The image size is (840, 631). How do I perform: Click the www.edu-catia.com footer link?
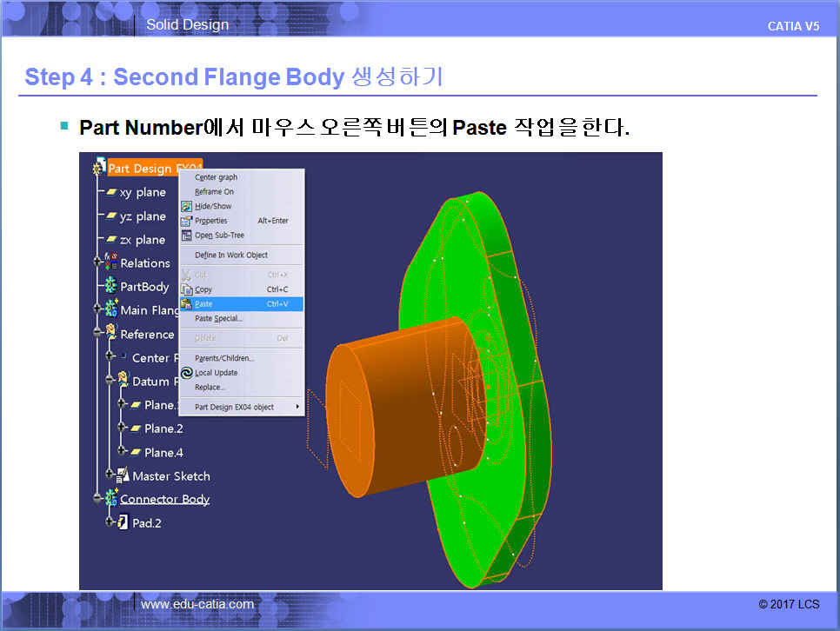197,604
